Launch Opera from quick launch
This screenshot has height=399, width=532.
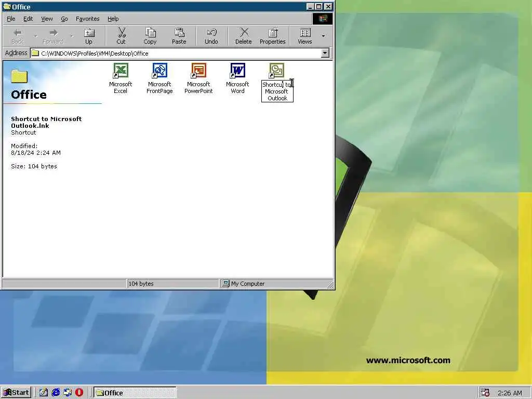(79, 393)
